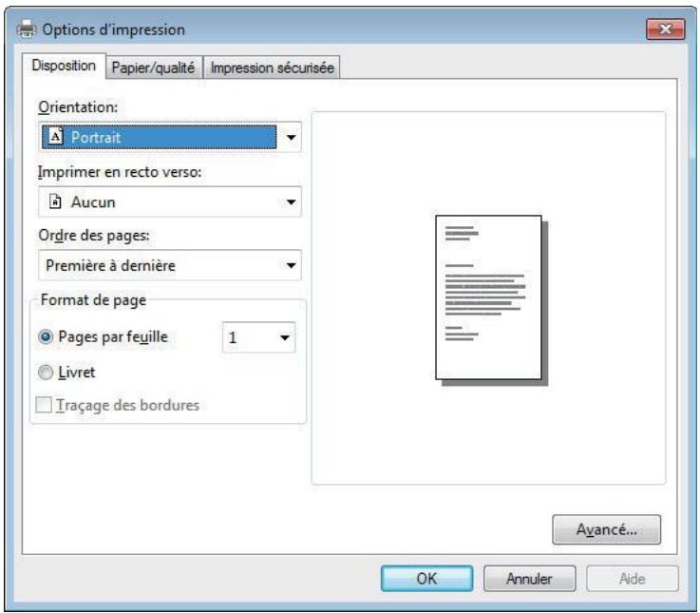
Task: Open the Orientation dropdown
Action: pyautogui.click(x=170, y=137)
